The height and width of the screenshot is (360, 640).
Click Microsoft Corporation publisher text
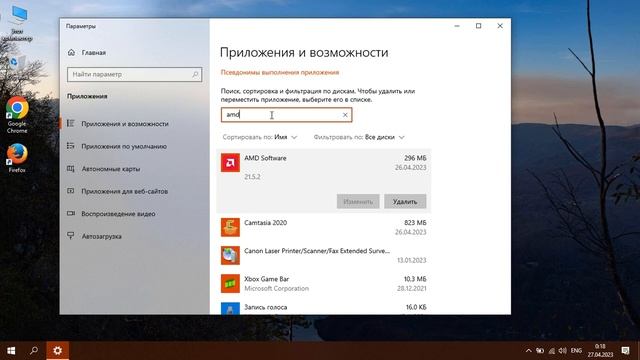click(276, 288)
